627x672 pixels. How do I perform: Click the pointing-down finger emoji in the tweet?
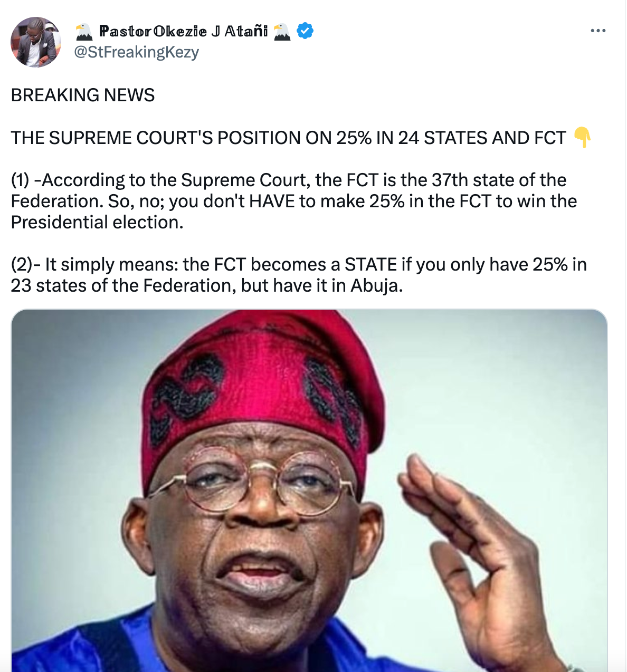[582, 138]
